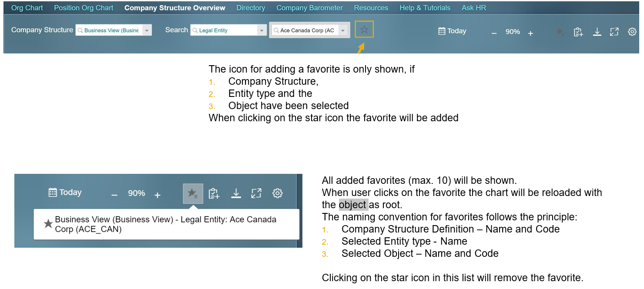Click the expand fullscreen icon in the main header bar
644x289 pixels.
coord(614,32)
